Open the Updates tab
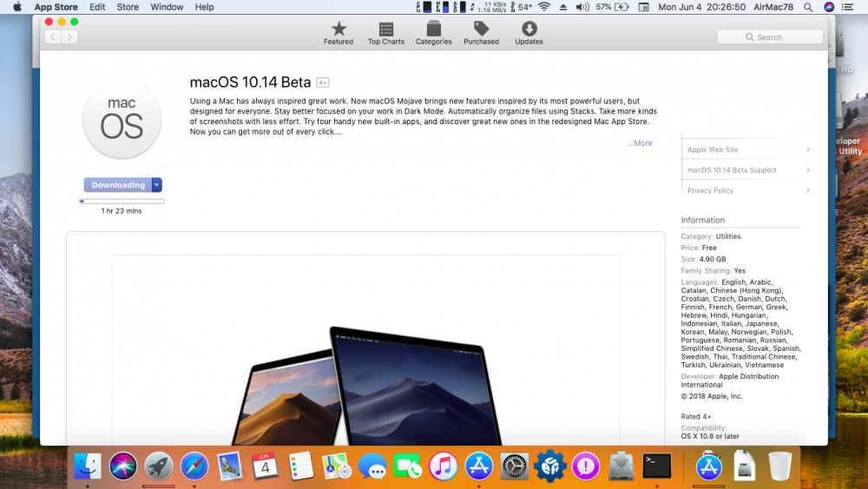868x489 pixels. (529, 33)
